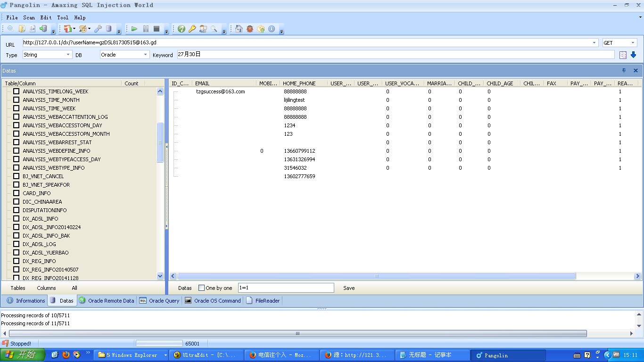Click the log panel horizontal scrollbar thumb
This screenshot has height=362, width=644.
[297, 334]
